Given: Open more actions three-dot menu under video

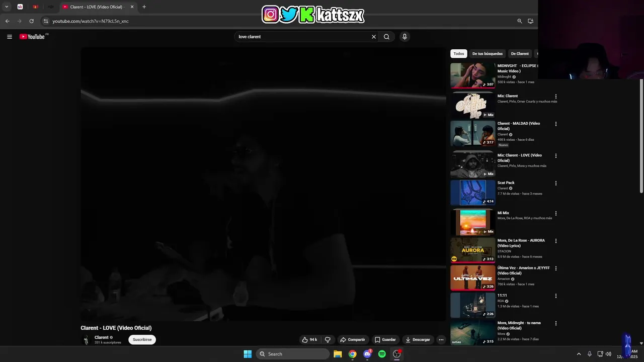Looking at the screenshot, I should 441,340.
